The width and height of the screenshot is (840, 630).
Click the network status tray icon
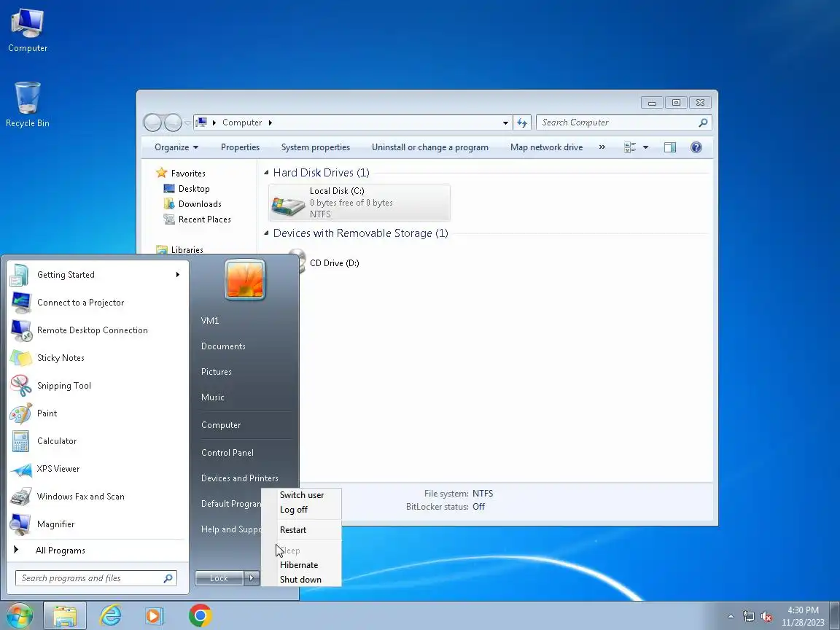click(x=748, y=617)
